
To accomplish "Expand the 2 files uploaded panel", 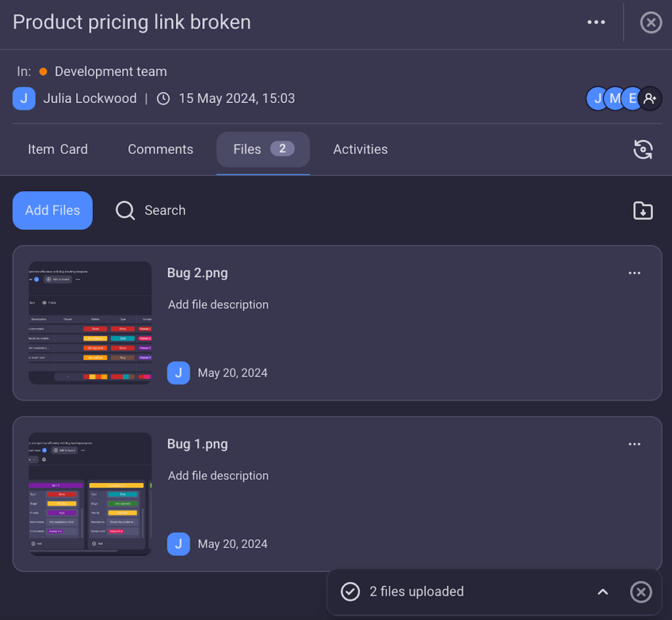I will [602, 592].
